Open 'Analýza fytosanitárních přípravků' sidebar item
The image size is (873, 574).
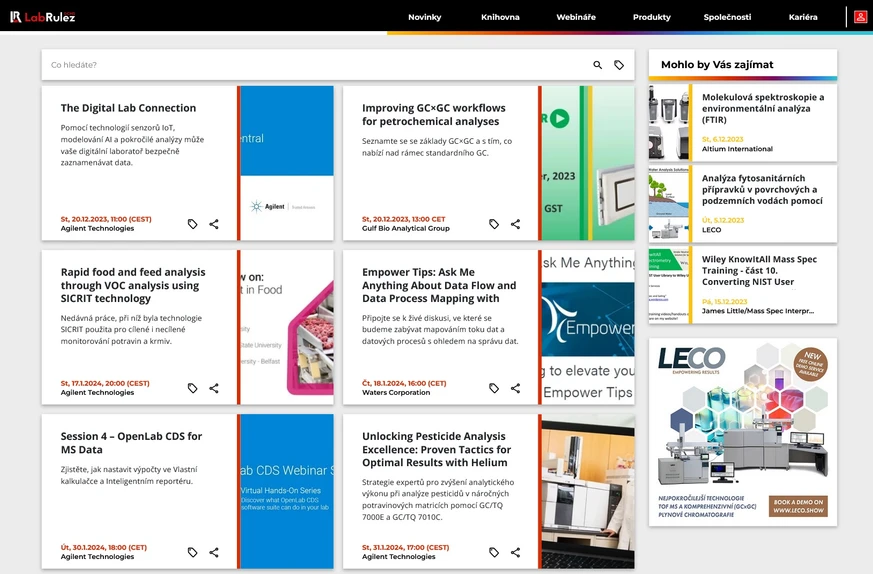(762, 189)
